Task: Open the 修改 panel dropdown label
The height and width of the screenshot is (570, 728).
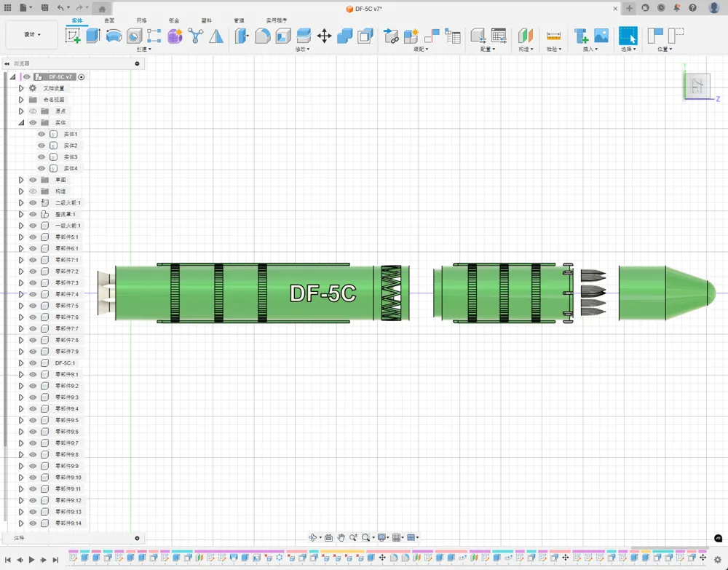Action: 302,50
